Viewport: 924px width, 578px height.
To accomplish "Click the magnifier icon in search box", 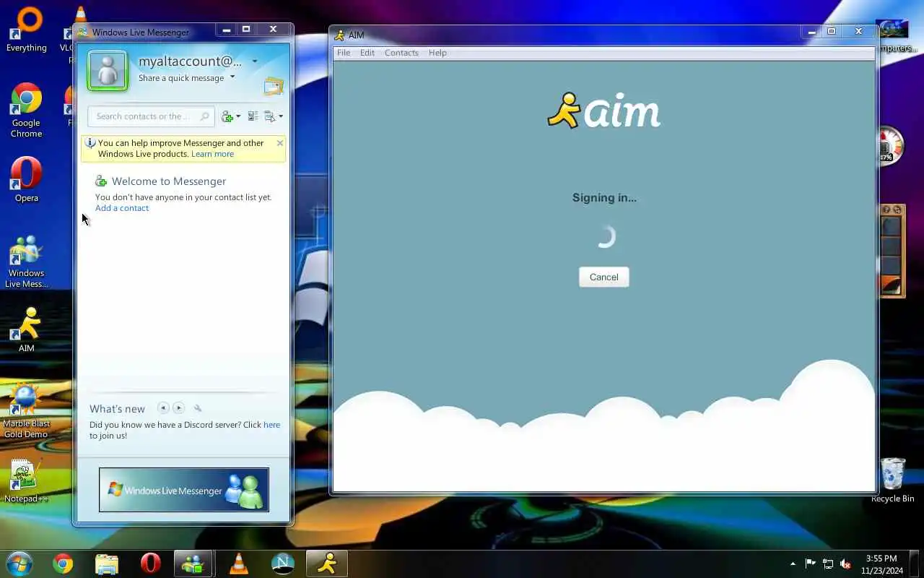I will click(205, 116).
